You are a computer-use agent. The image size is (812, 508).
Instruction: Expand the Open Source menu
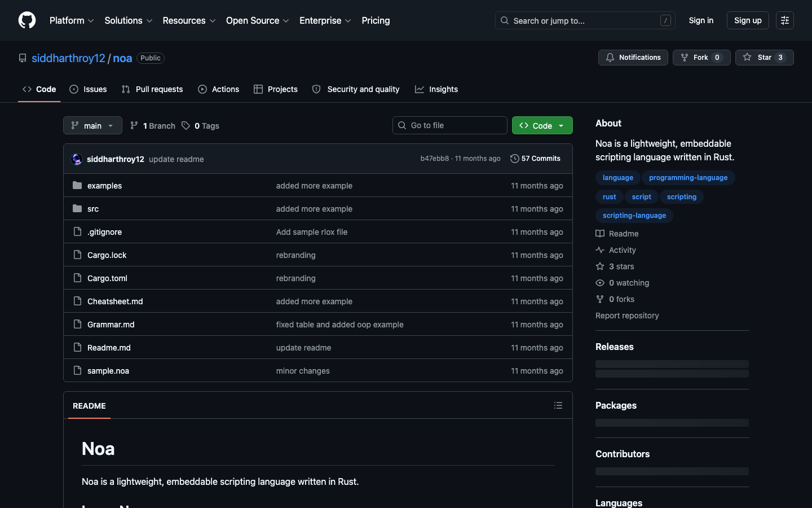pos(258,20)
